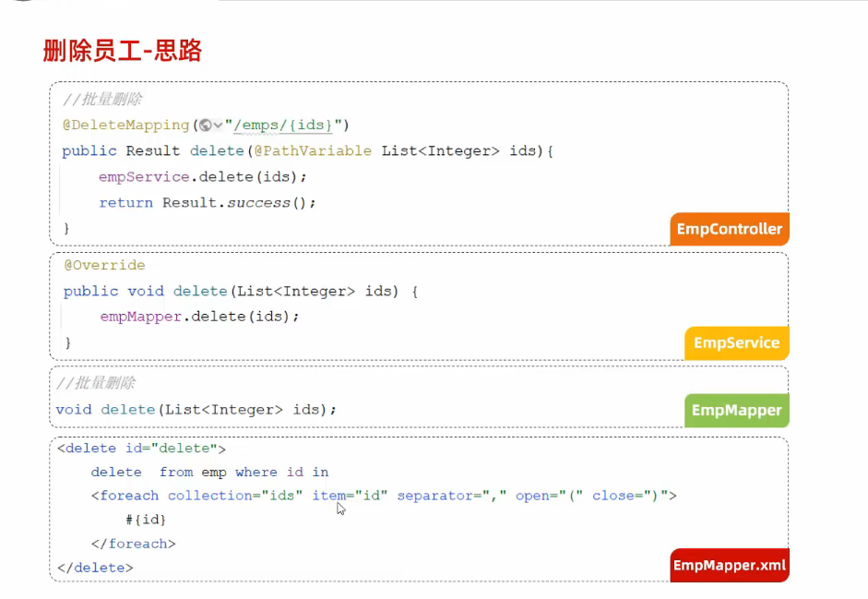Click the @Override annotation
The image size is (868, 599).
[x=104, y=266]
